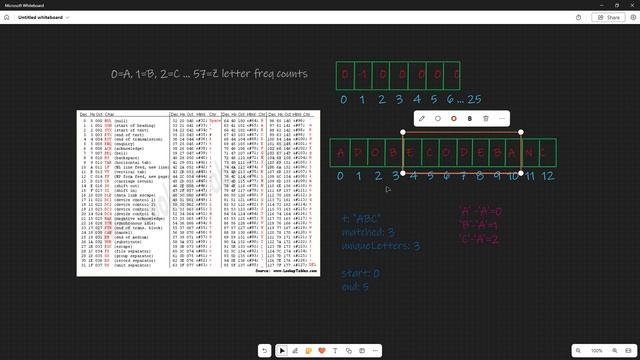Select the first cell of the count array
The image size is (640, 360).
pyautogui.click(x=345, y=76)
